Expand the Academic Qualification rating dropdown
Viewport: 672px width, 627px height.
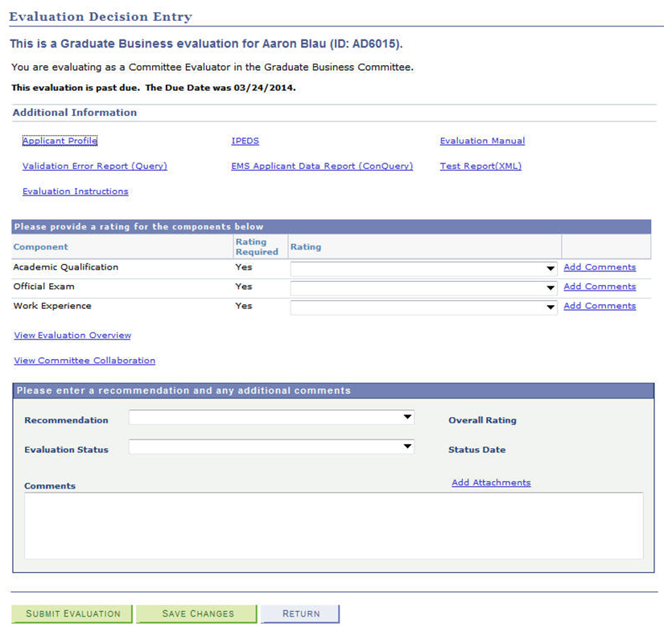(550, 268)
